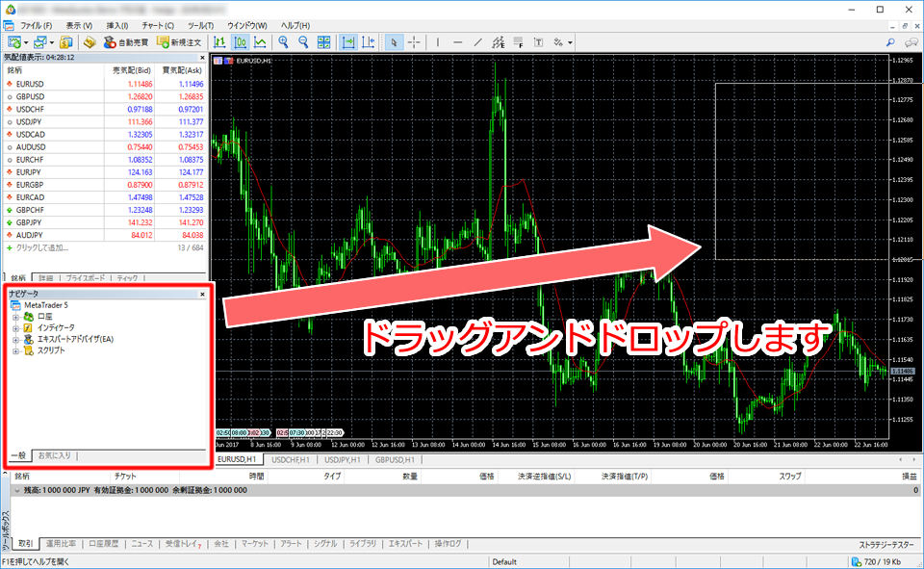Toggle chart auto scroll
The height and width of the screenshot is (569, 924).
[347, 41]
